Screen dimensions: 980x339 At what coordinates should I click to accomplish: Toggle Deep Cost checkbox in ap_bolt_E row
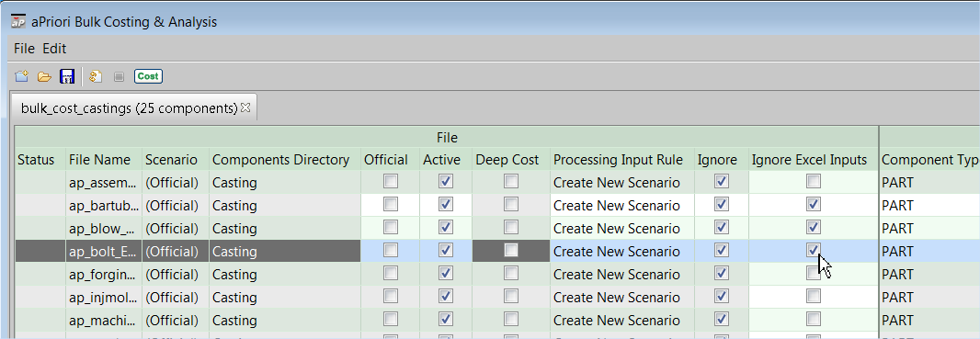pos(511,250)
